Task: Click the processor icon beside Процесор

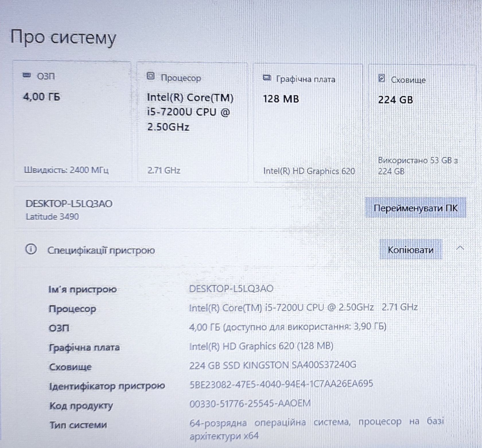Action: coord(151,76)
